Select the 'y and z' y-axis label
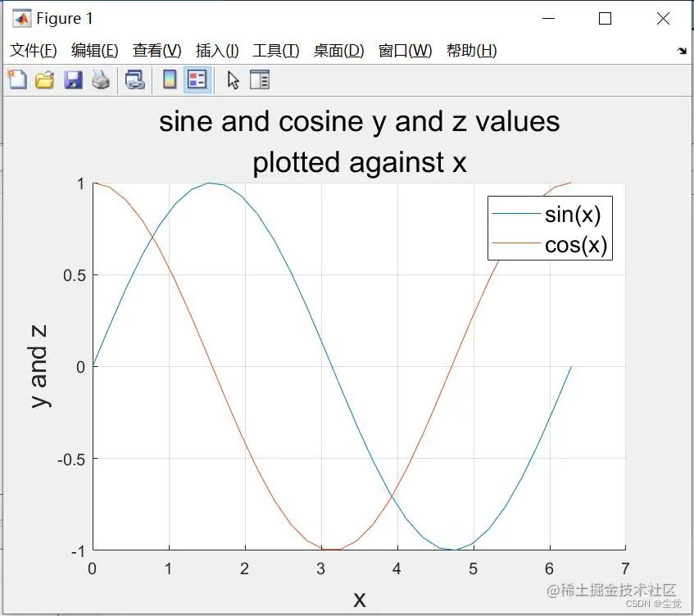694x616 pixels. (x=39, y=366)
